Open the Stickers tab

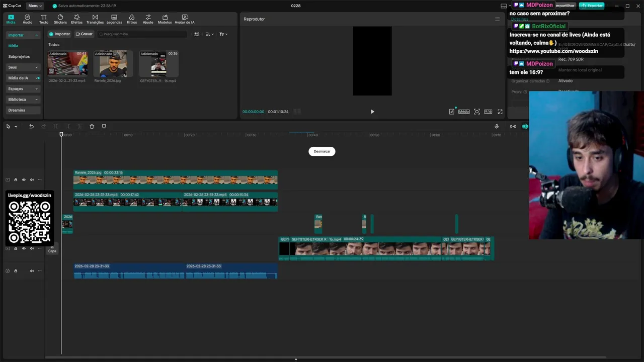(x=60, y=19)
